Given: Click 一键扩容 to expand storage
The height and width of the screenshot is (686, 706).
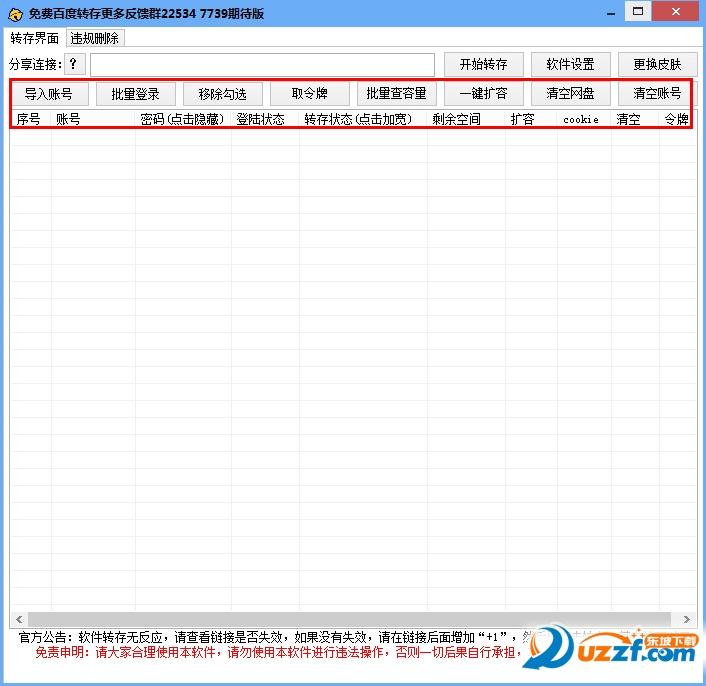Looking at the screenshot, I should [x=483, y=94].
